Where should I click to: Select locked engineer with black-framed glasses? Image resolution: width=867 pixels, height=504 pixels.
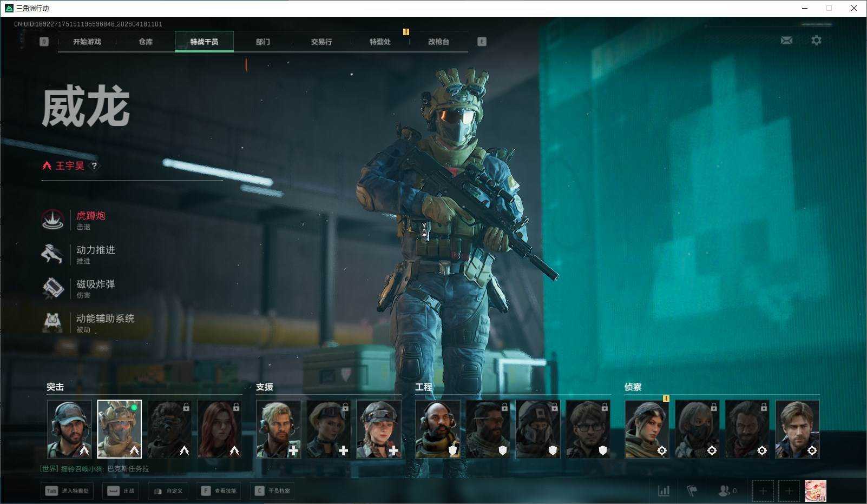pyautogui.click(x=588, y=429)
